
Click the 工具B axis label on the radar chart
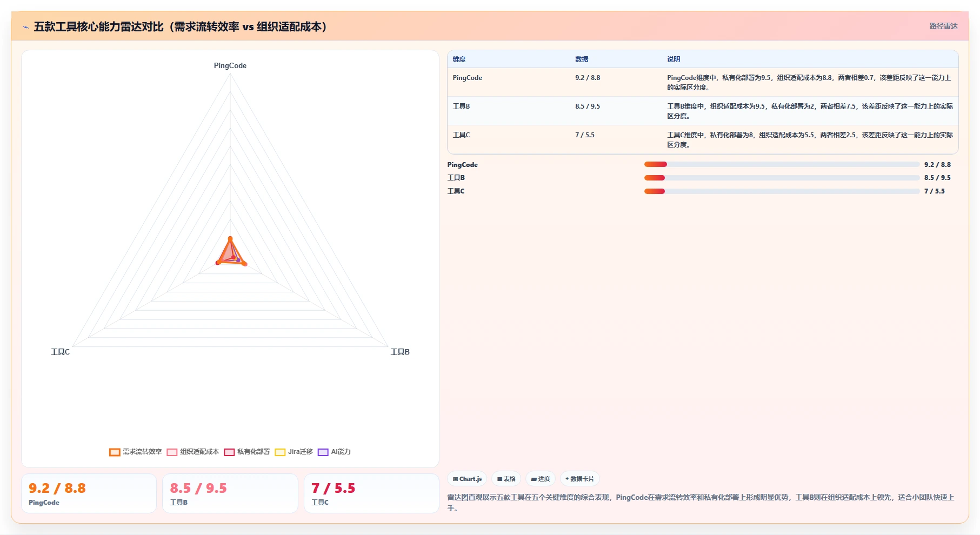click(400, 352)
